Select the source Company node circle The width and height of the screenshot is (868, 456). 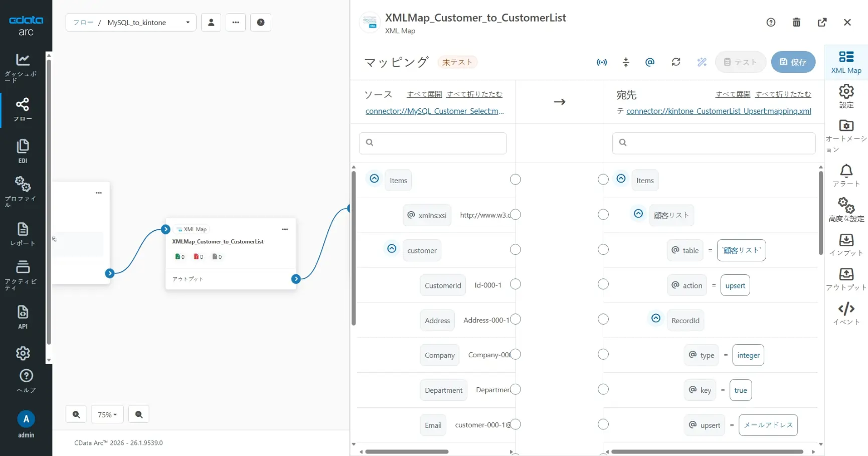(515, 354)
